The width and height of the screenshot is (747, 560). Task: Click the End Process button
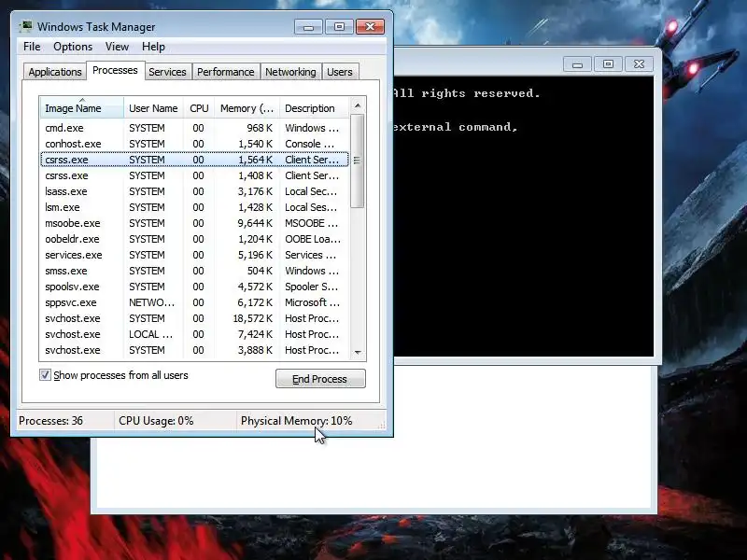tap(320, 379)
